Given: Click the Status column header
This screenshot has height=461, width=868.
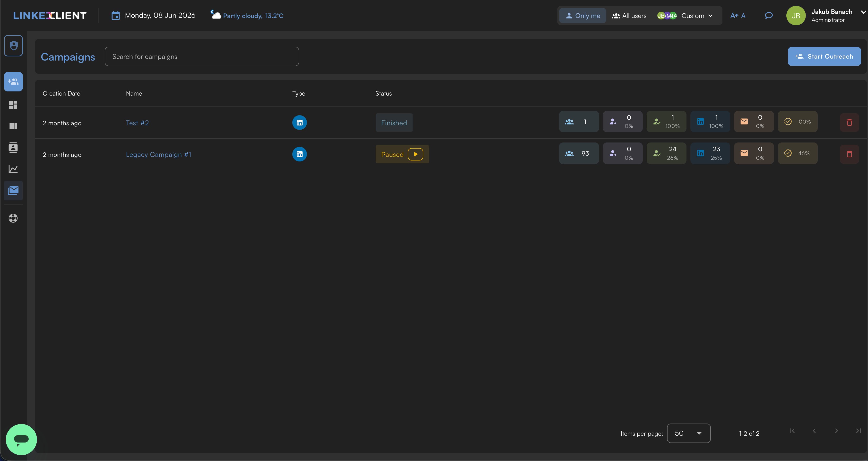Looking at the screenshot, I should click(383, 93).
